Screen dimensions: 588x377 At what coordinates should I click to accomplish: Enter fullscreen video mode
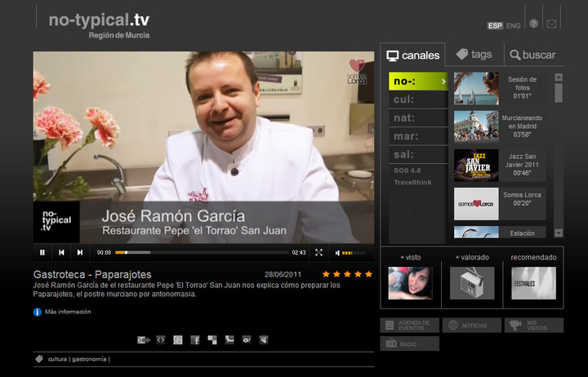318,253
